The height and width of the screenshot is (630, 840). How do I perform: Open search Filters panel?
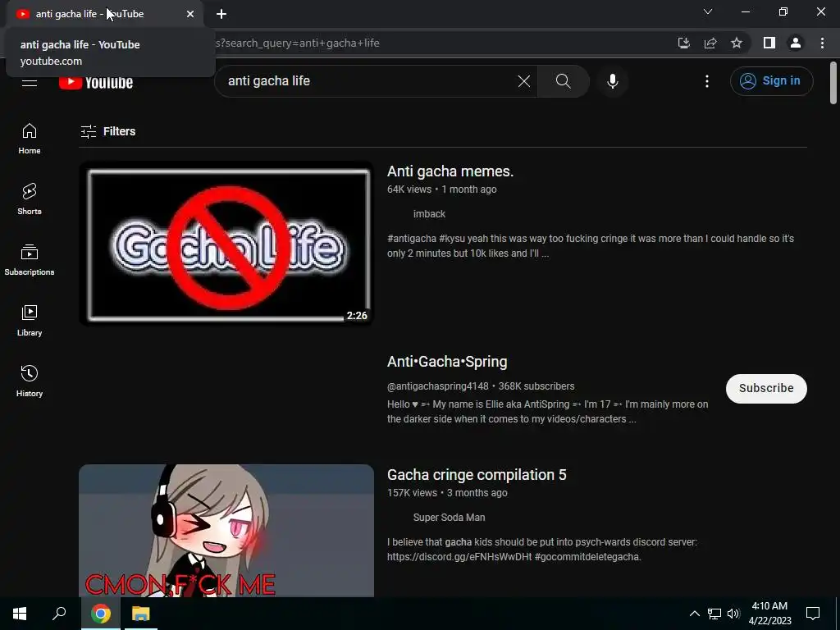point(107,131)
